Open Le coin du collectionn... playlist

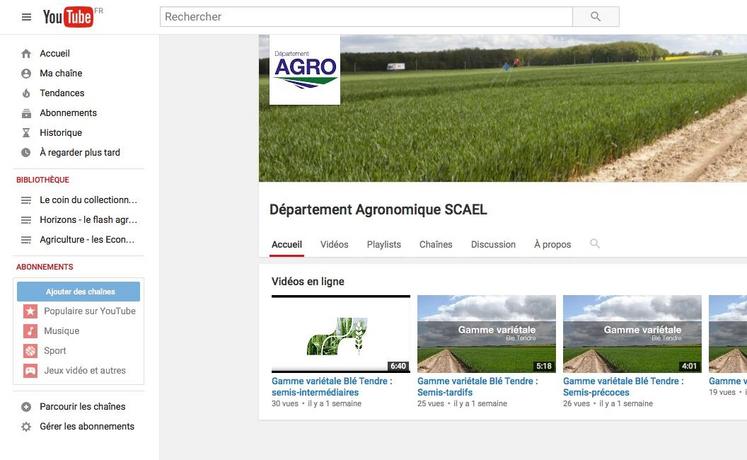88,200
